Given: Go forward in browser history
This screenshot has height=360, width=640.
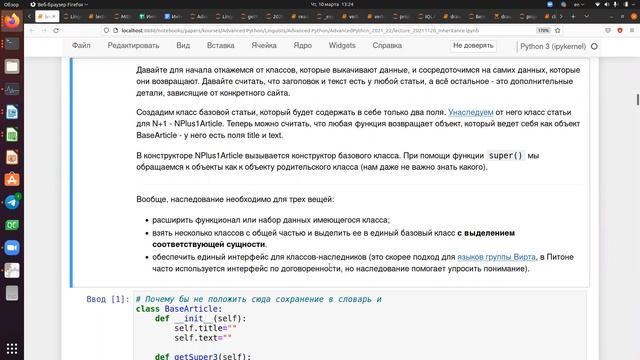Looking at the screenshot, I should click(x=44, y=31).
